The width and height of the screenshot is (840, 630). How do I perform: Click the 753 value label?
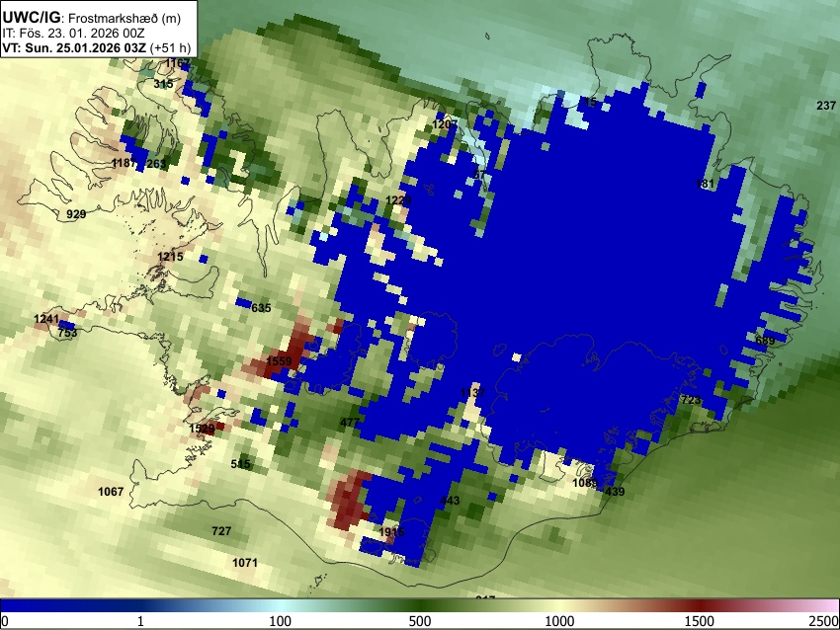coord(67,333)
